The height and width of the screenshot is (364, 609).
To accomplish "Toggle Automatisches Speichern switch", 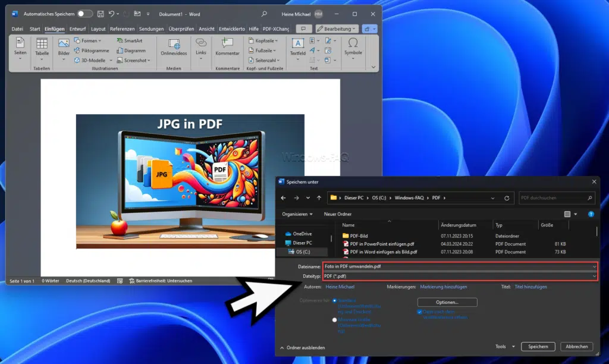I will [x=84, y=14].
